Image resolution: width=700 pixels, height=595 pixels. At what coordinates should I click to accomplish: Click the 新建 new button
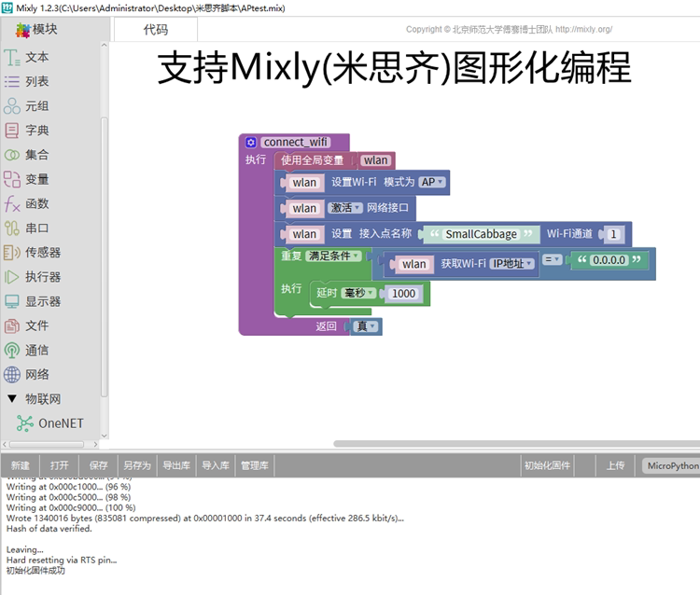click(21, 465)
